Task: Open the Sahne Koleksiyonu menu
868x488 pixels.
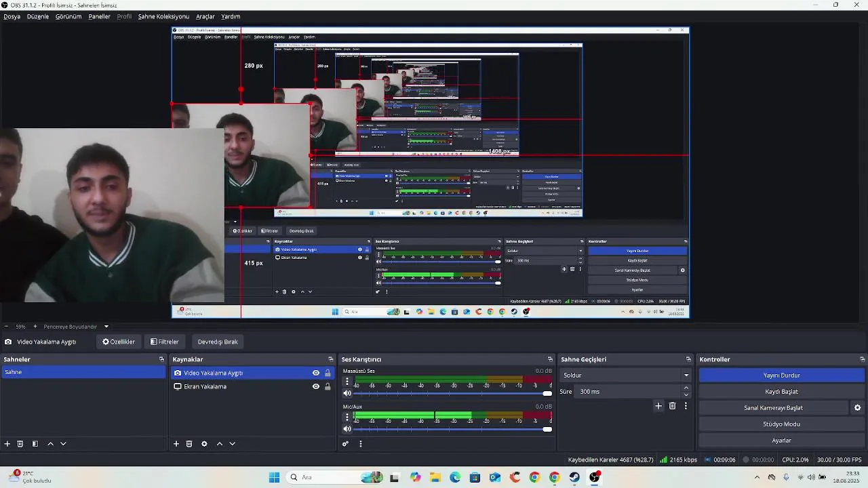Action: tap(163, 16)
